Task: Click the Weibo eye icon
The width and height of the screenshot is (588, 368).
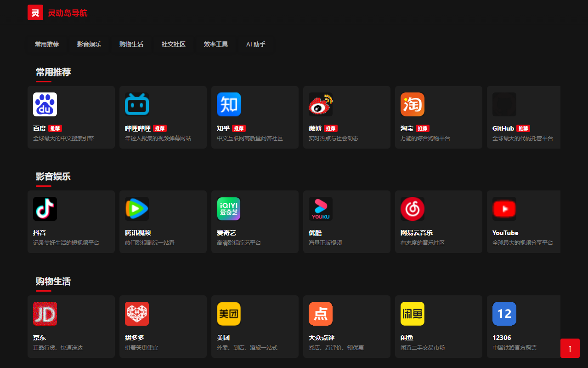Action: [321, 104]
